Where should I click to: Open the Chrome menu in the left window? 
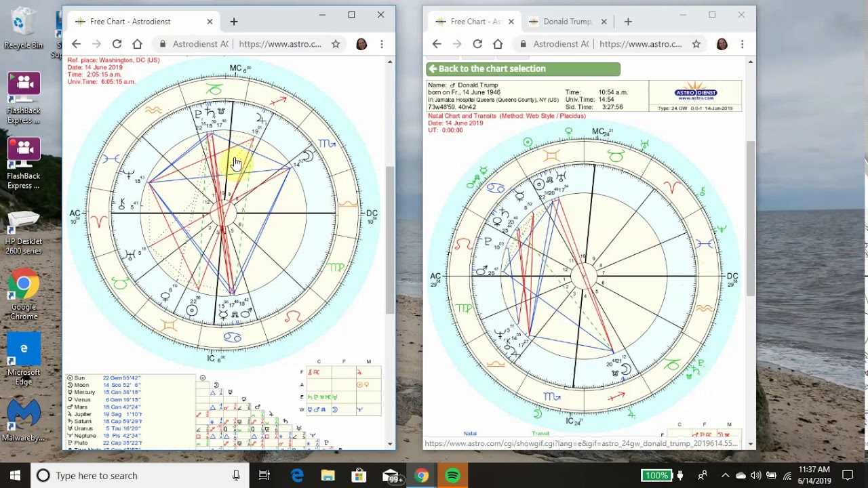tap(382, 44)
